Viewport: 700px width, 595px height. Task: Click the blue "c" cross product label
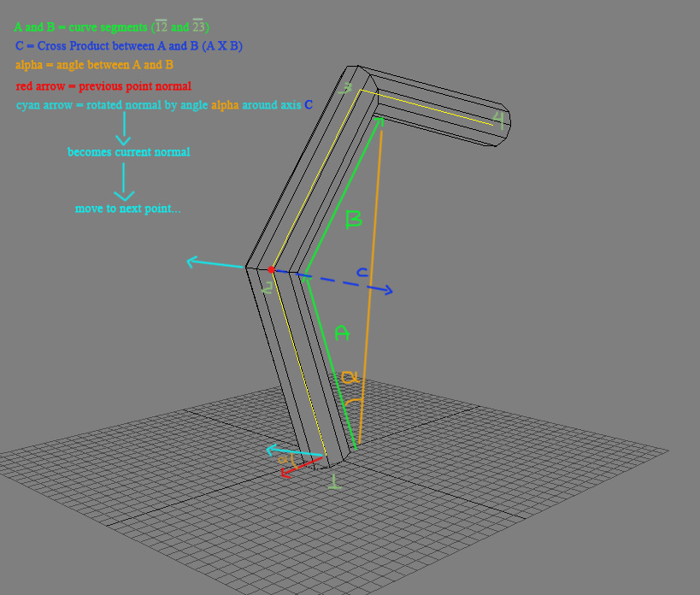[x=362, y=273]
